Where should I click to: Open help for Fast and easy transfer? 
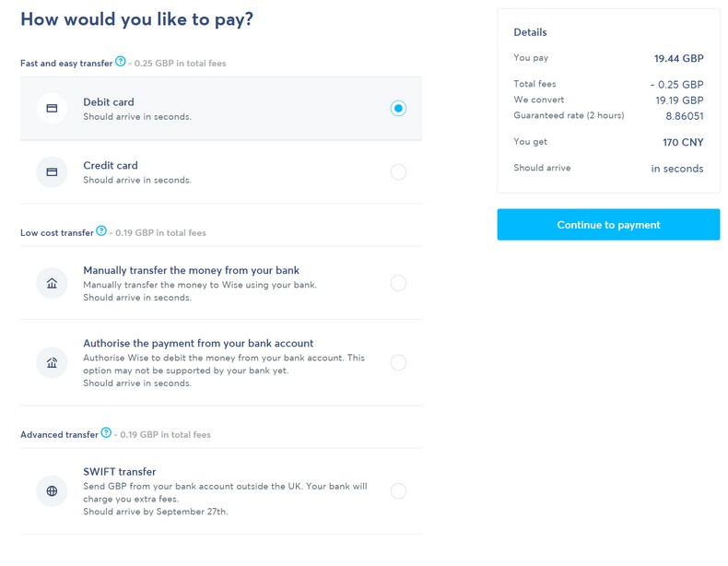tap(121, 62)
